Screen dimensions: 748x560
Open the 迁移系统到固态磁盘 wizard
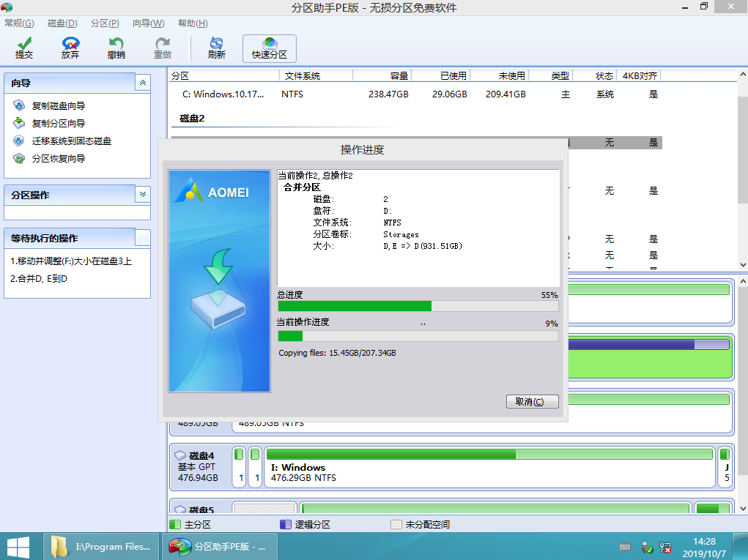click(x=71, y=141)
